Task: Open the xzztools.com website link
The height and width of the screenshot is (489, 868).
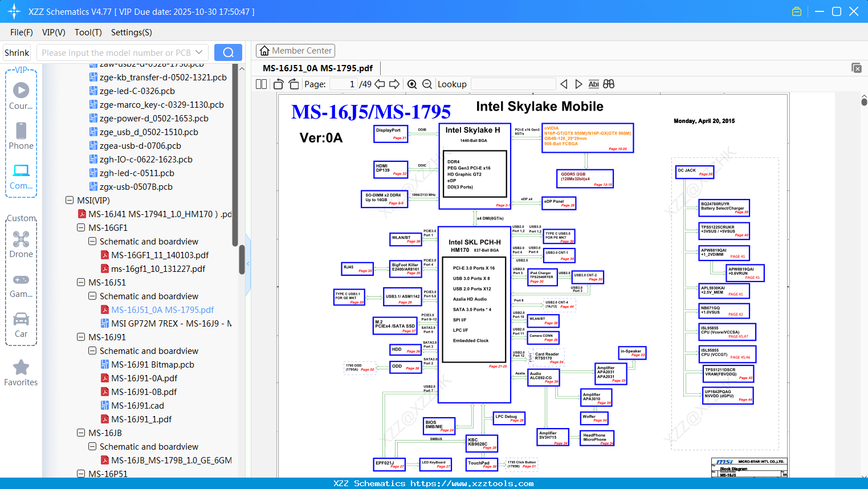Action: (x=472, y=483)
